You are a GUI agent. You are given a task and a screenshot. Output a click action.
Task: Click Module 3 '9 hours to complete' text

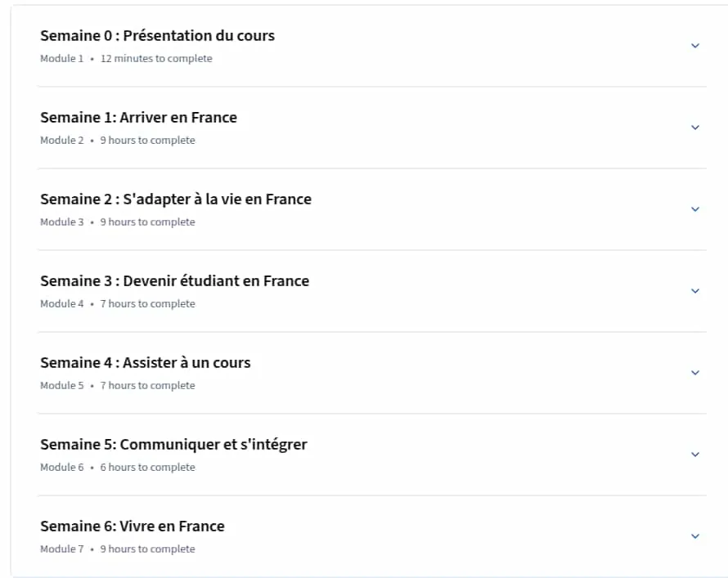(x=147, y=222)
